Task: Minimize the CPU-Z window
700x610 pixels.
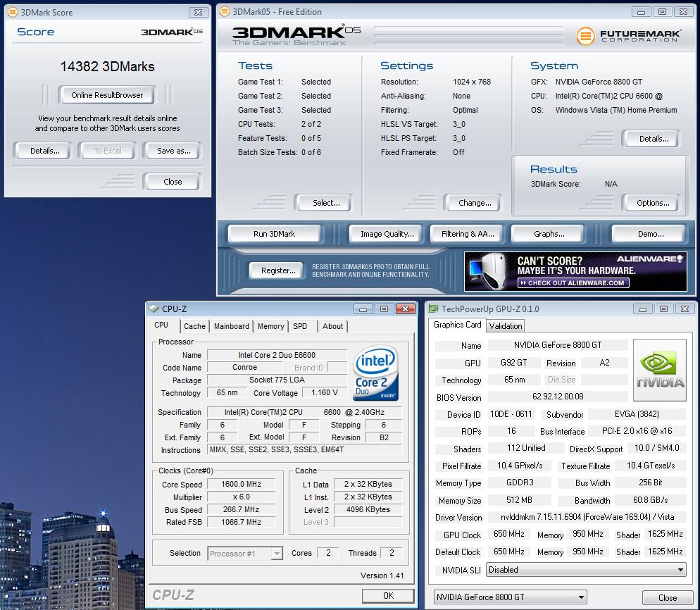Action: click(x=363, y=309)
